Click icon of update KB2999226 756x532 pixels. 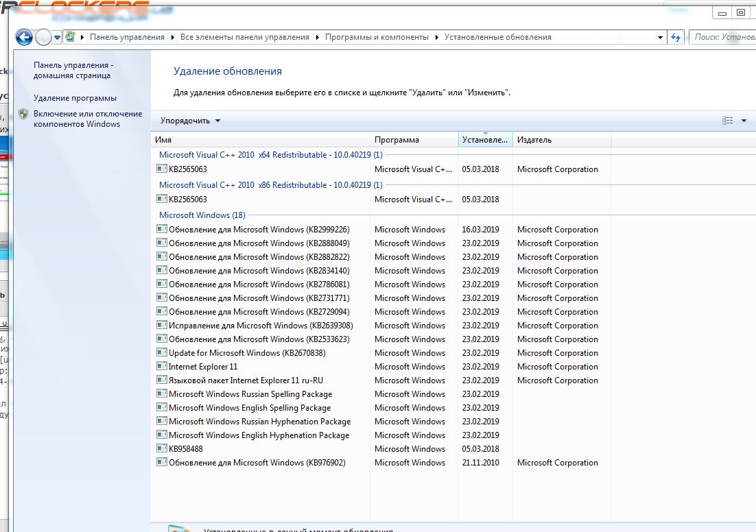pyautogui.click(x=161, y=229)
